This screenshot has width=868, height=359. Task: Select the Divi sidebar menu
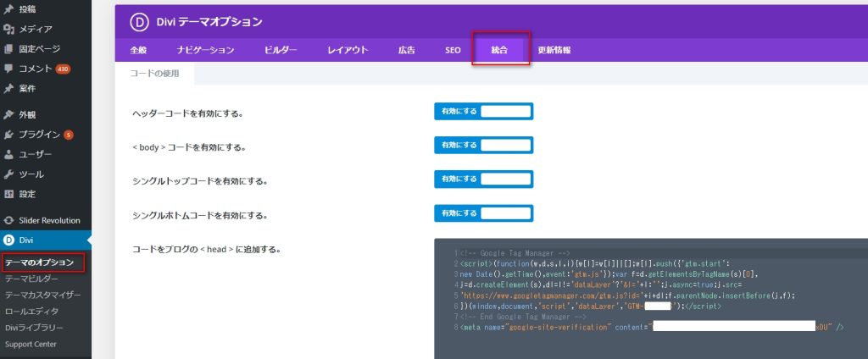coord(46,240)
